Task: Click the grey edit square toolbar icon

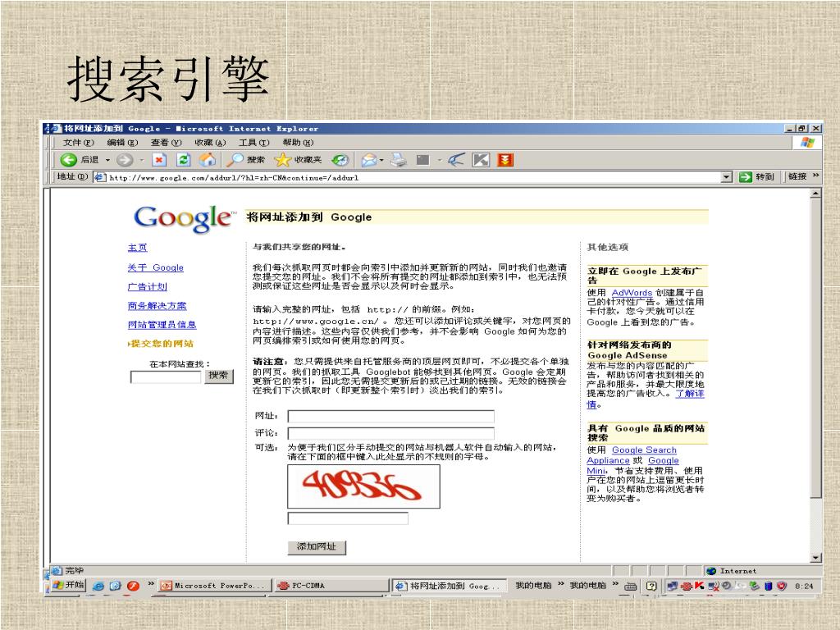Action: [423, 160]
